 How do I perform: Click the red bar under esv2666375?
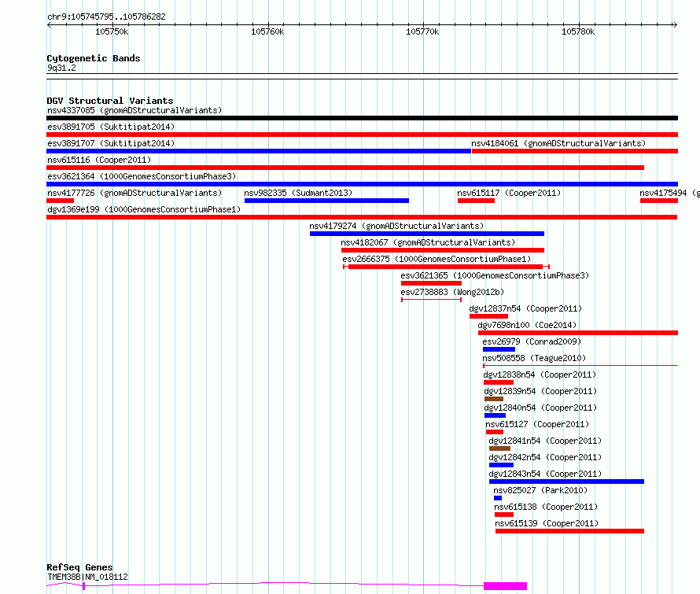[445, 267]
